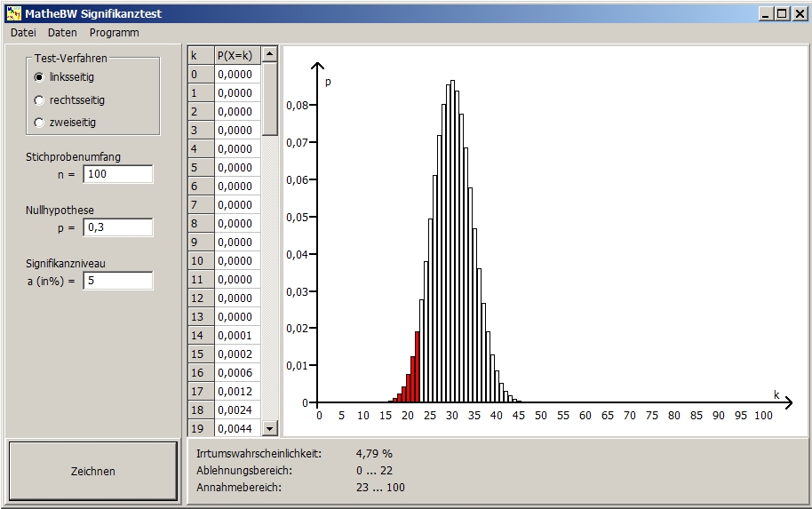Image resolution: width=812 pixels, height=509 pixels.
Task: Select the rechtsseitig test option
Action: (39, 100)
